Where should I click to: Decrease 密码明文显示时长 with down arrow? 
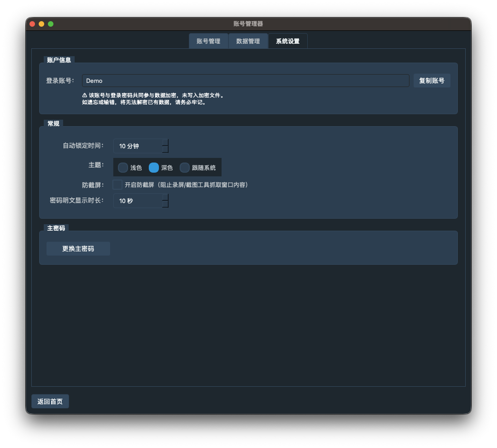pyautogui.click(x=165, y=204)
